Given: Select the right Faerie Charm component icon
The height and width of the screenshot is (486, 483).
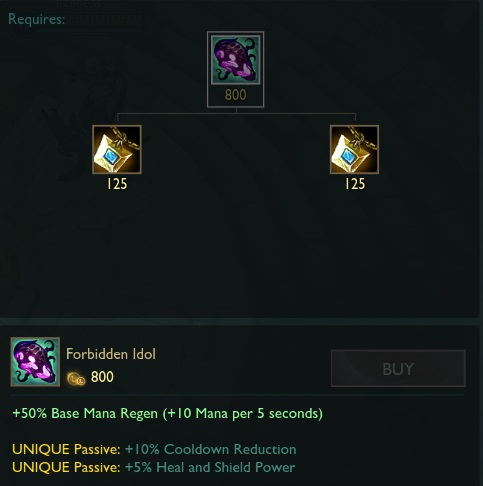Looking at the screenshot, I should click(x=354, y=149).
